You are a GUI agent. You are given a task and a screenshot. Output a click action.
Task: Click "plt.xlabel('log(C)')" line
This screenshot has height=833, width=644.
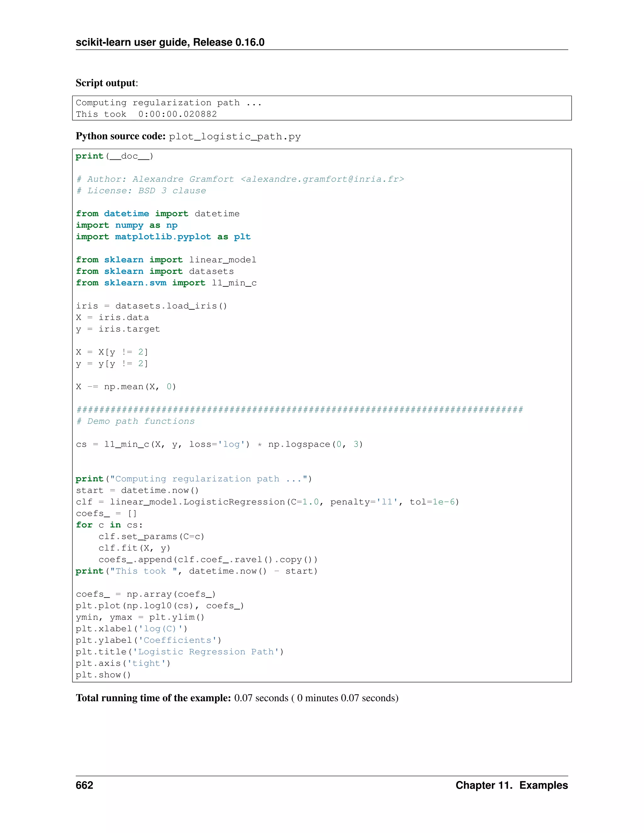coord(132,629)
